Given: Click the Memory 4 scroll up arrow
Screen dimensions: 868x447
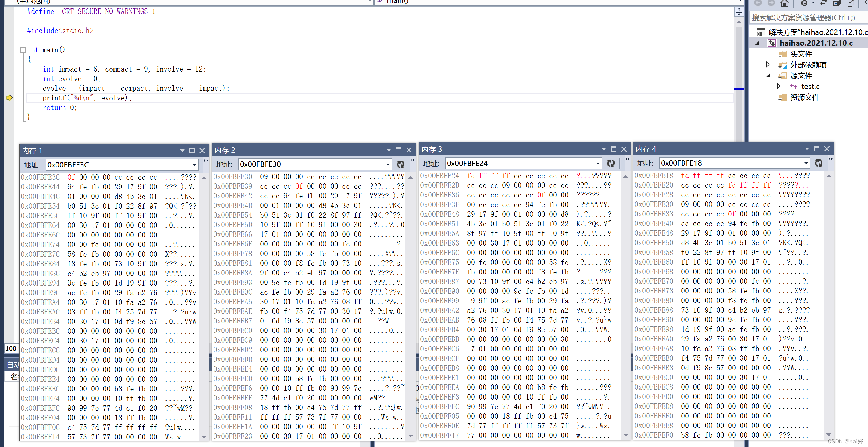Looking at the screenshot, I should click(829, 176).
